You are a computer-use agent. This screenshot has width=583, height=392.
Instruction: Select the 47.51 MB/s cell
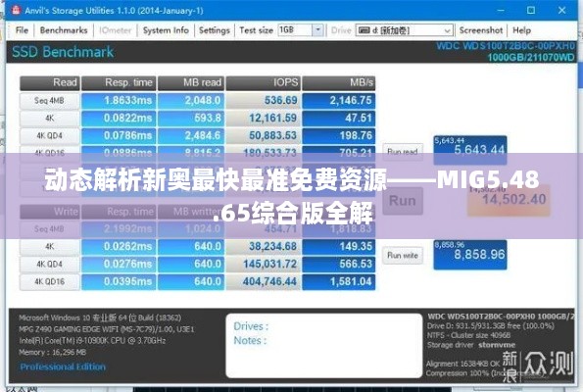[339, 118]
